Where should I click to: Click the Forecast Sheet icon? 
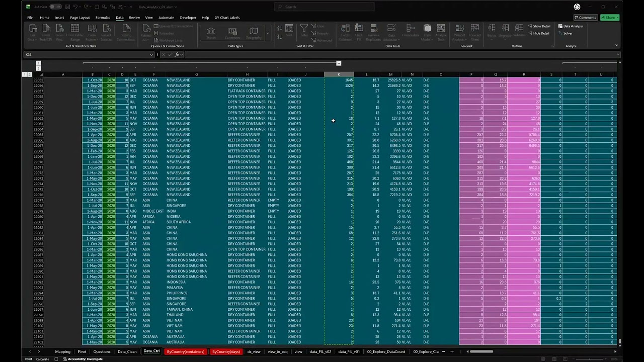474,32
